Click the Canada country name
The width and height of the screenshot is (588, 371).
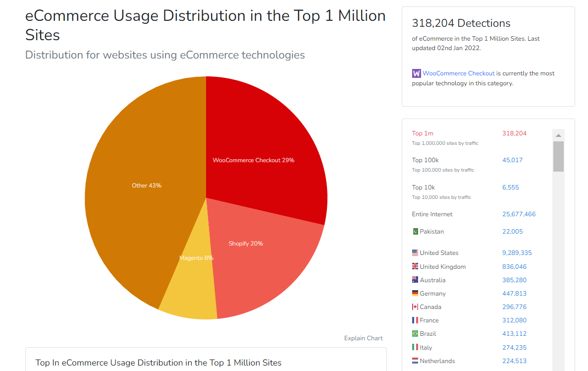pos(430,307)
